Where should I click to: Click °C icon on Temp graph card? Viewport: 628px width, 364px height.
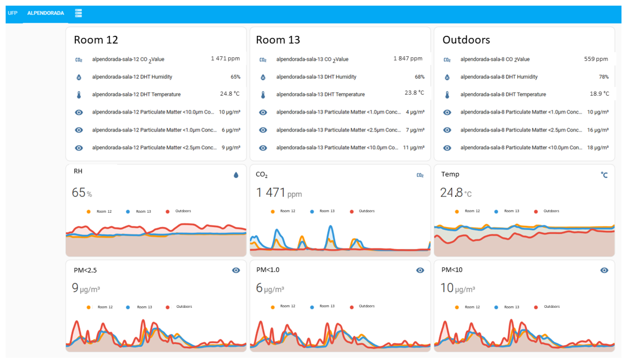click(x=604, y=175)
